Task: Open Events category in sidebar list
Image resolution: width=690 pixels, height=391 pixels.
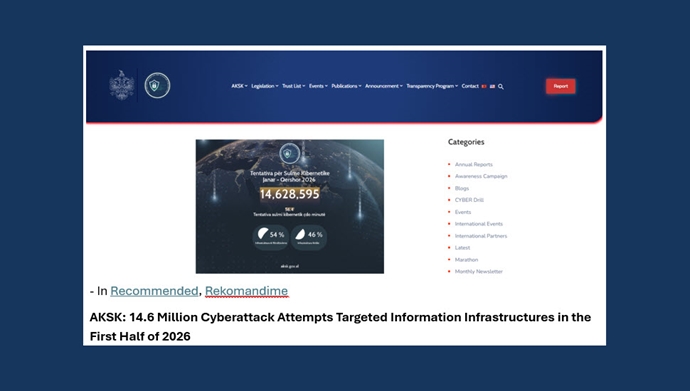Action: click(463, 212)
